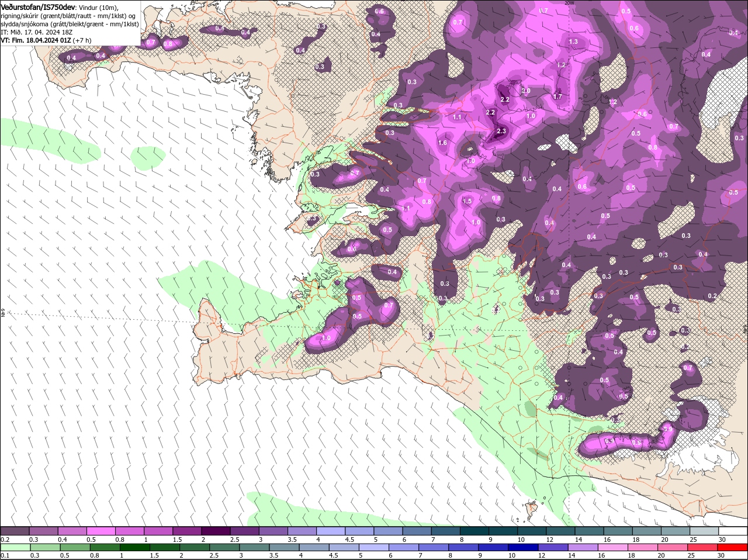Click the 20W longitude label at the top
This screenshot has height=560, width=748.
click(569, 3)
